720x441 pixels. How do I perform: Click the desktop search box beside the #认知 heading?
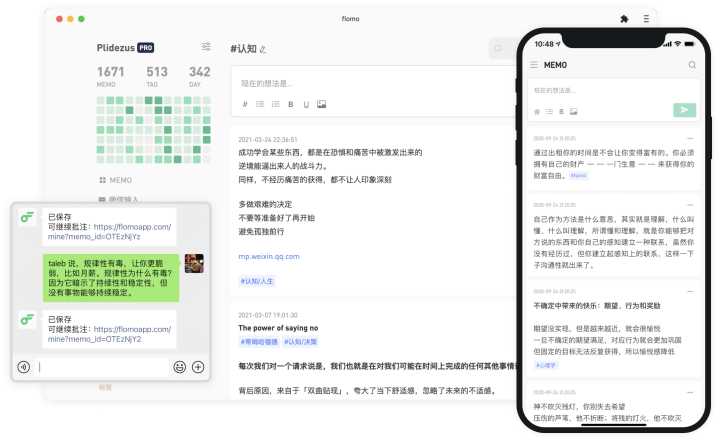(x=503, y=49)
